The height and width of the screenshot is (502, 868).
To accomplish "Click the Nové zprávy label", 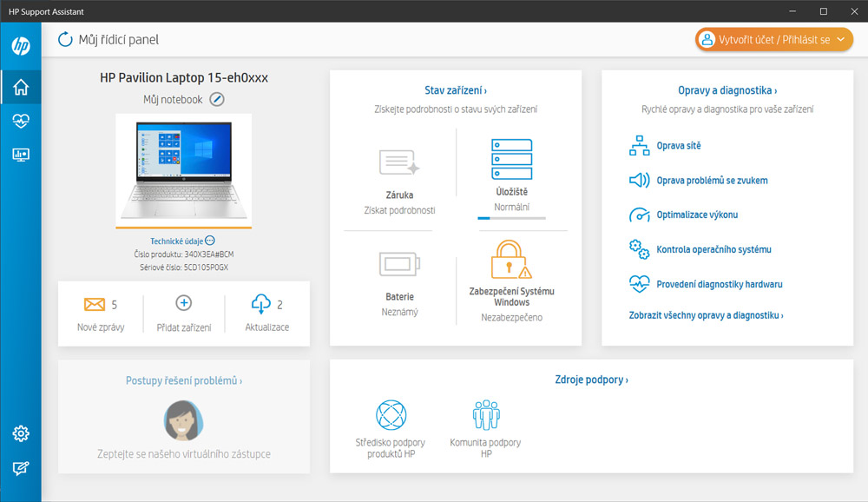I will click(101, 327).
